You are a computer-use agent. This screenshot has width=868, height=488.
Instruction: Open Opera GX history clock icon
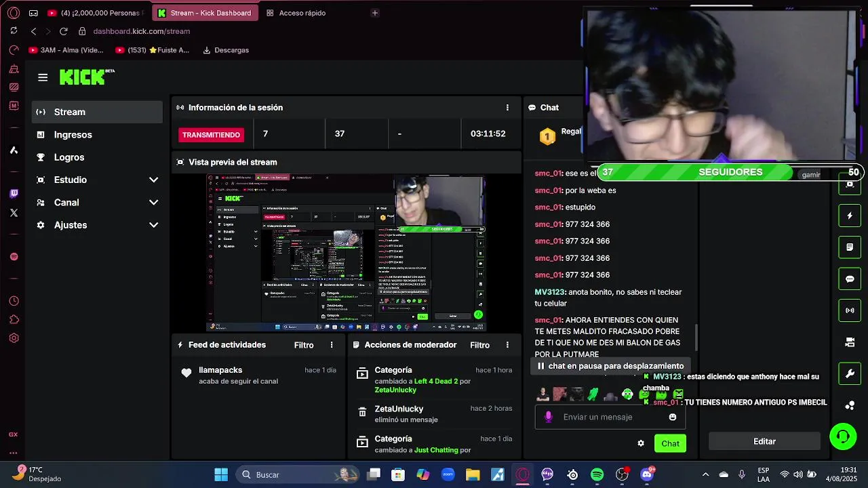click(14, 301)
